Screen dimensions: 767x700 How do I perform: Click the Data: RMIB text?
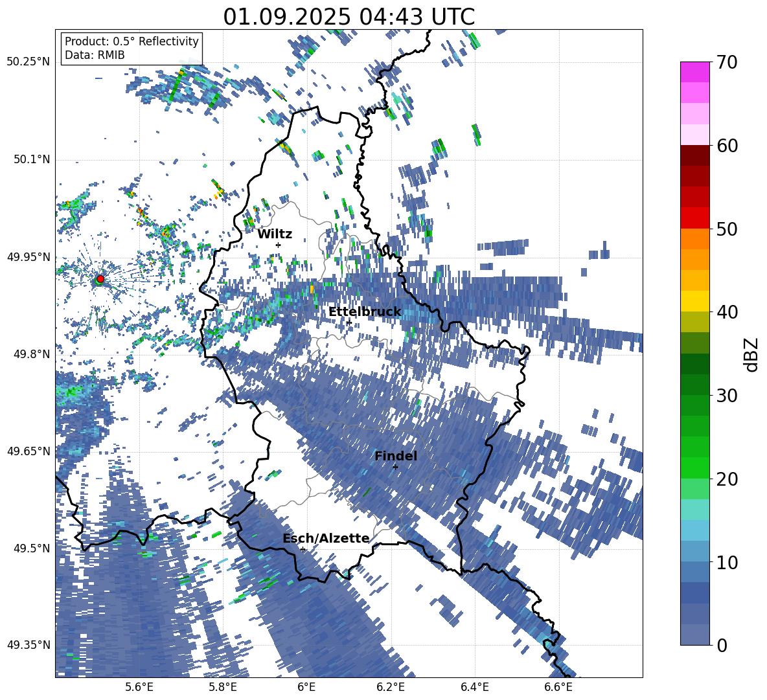(95, 55)
